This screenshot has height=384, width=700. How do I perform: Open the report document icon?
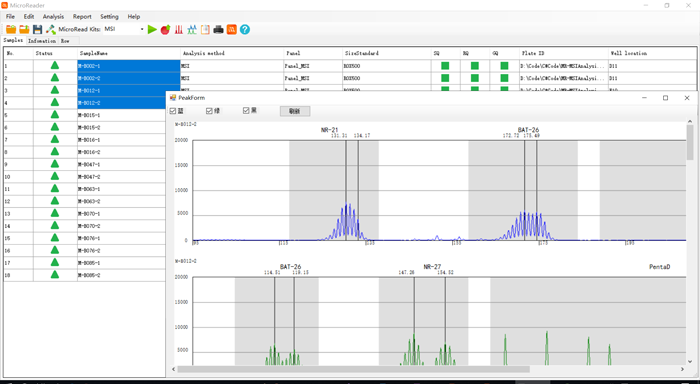pos(205,29)
